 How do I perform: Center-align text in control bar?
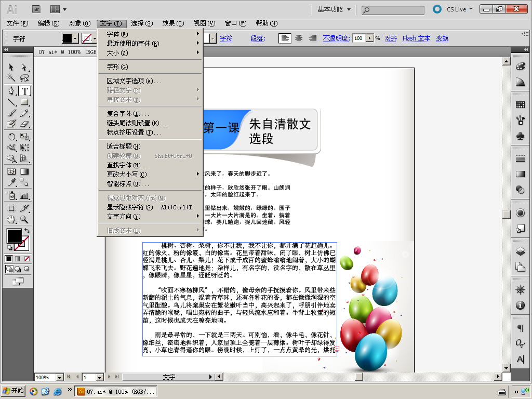pyautogui.click(x=299, y=38)
